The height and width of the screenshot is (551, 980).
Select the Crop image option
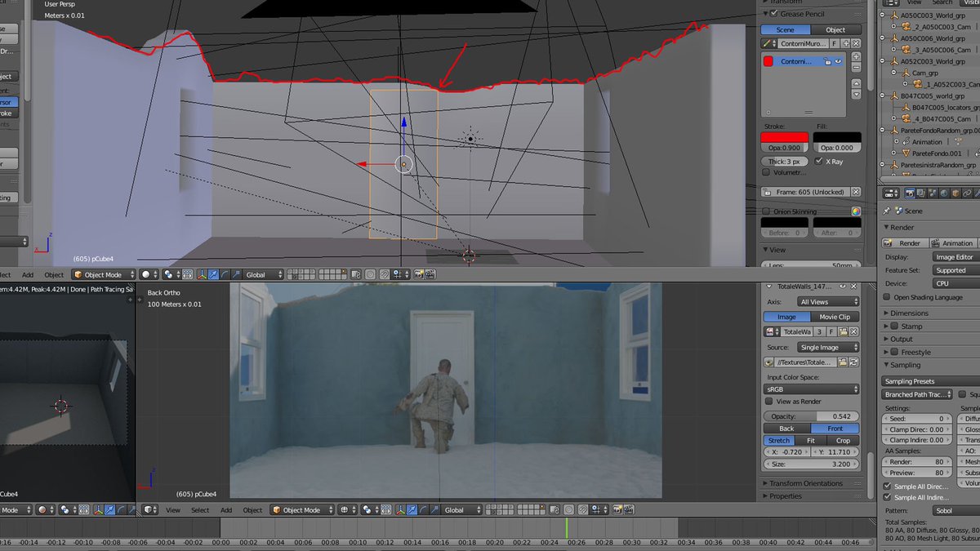click(x=843, y=441)
